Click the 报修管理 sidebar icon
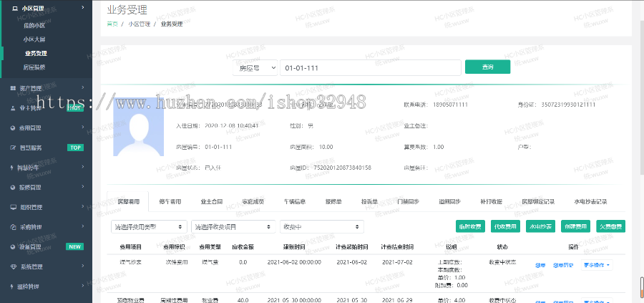644x303 pixels. coord(13,187)
